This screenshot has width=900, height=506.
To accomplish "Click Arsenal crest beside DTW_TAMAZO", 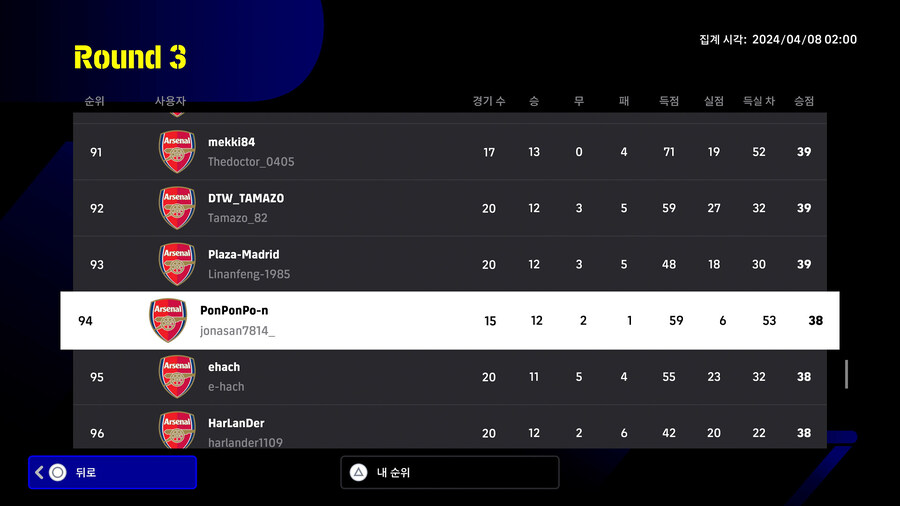I will [177, 208].
